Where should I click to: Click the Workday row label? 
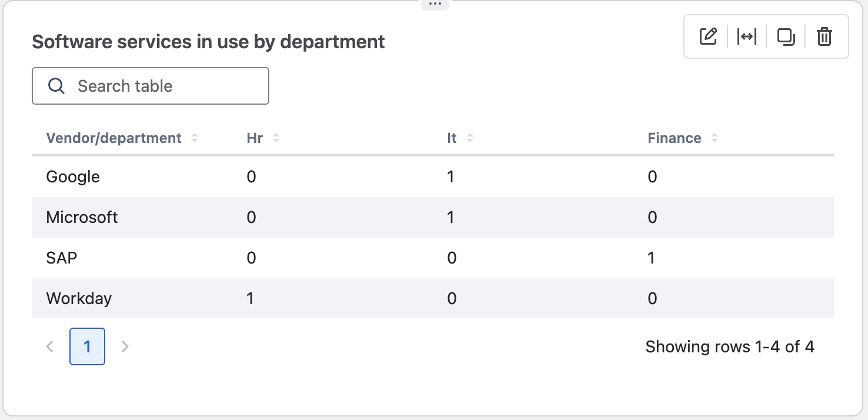point(79,298)
